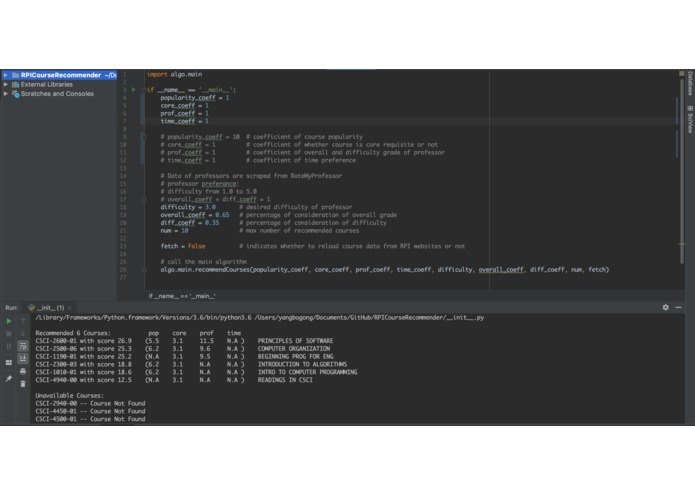Open the Database side tool window
The height and width of the screenshot is (494, 695).
690,83
